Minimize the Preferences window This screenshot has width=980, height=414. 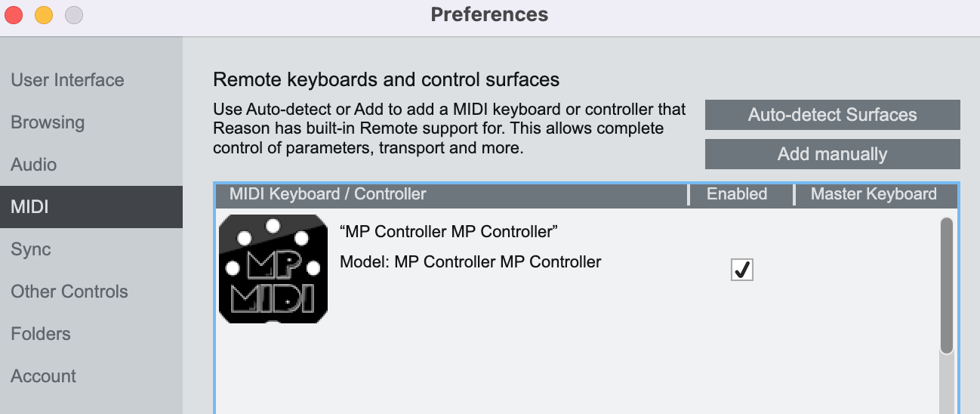click(x=44, y=14)
